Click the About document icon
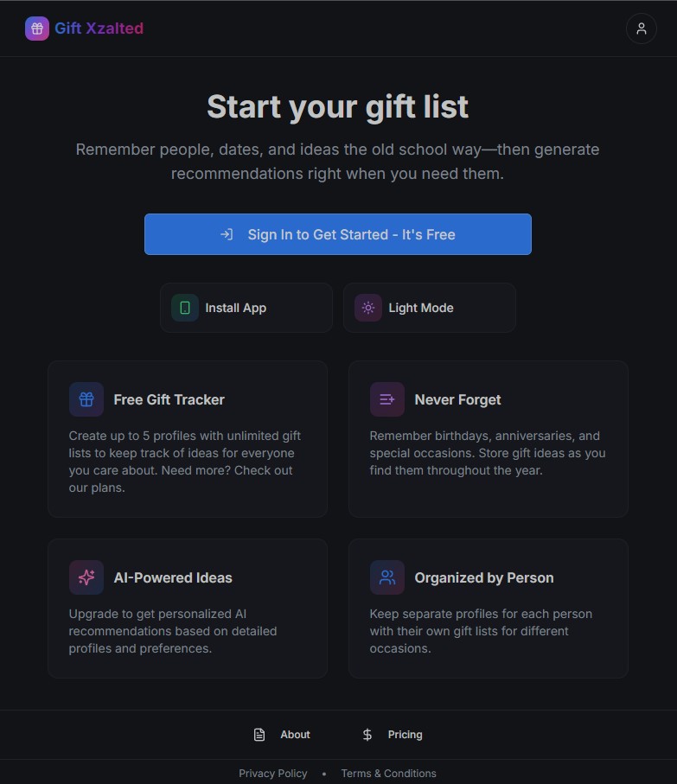The height and width of the screenshot is (784, 677). 259,735
